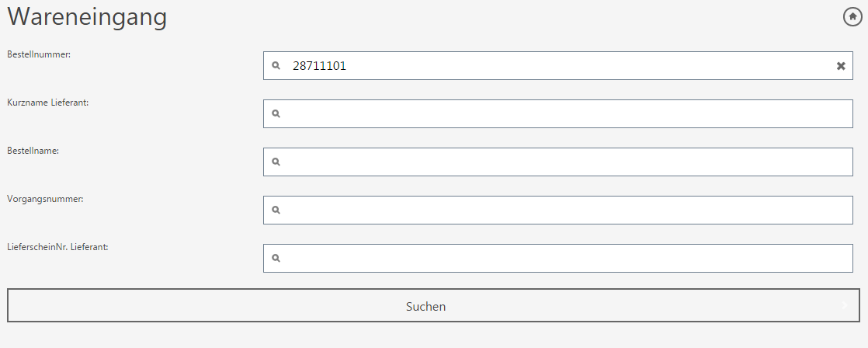This screenshot has height=348, width=868.
Task: Click the magnifier icon in Bestellname field
Action: [x=276, y=162]
